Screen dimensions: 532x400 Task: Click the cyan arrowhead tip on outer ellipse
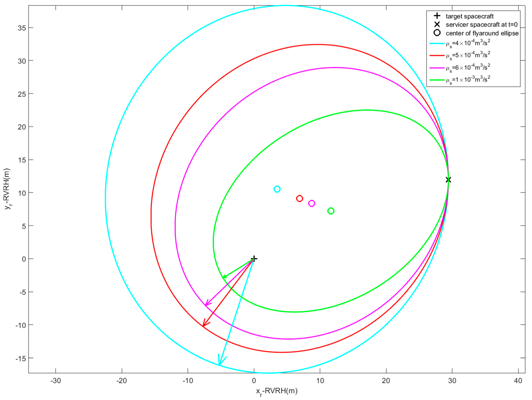pyautogui.click(x=219, y=364)
